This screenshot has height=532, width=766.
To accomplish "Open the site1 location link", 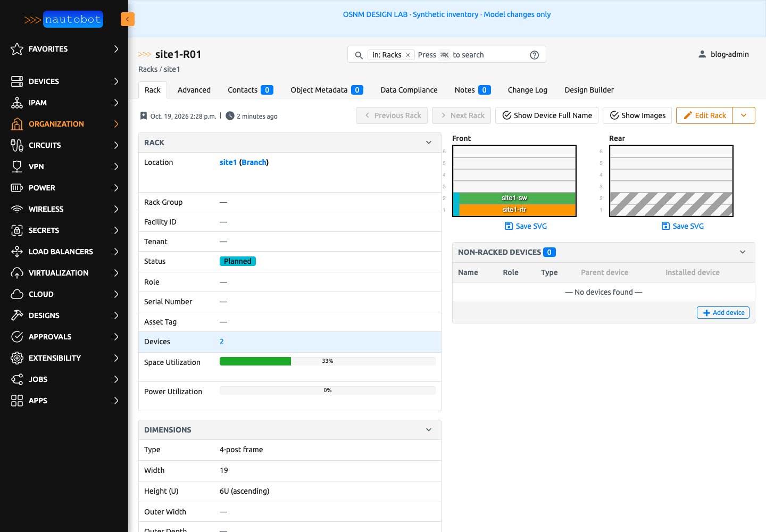I will click(228, 162).
